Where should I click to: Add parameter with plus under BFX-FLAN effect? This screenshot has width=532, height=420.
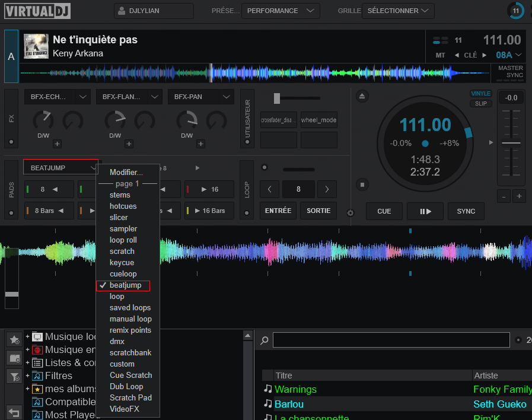coord(129,144)
